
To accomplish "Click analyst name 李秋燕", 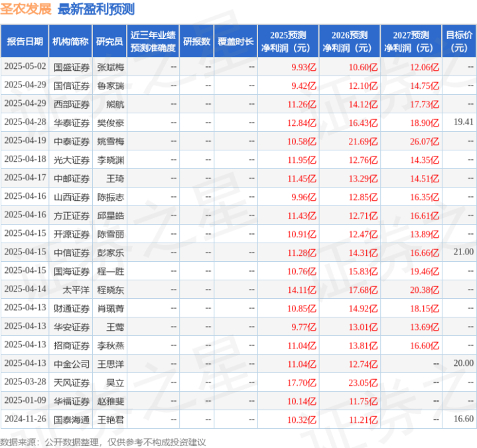I will point(110,345).
